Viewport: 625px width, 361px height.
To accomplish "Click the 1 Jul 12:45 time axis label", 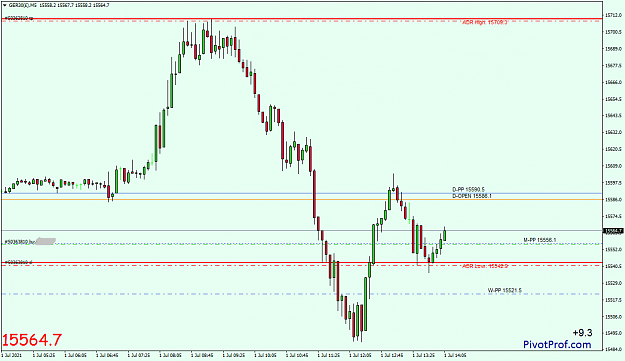I will [x=392, y=355].
